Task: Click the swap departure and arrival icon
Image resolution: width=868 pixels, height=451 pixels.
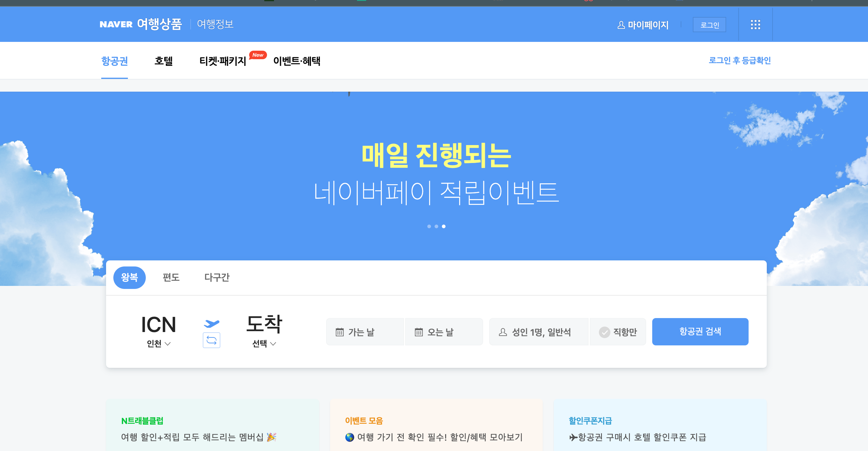Action: tap(211, 340)
